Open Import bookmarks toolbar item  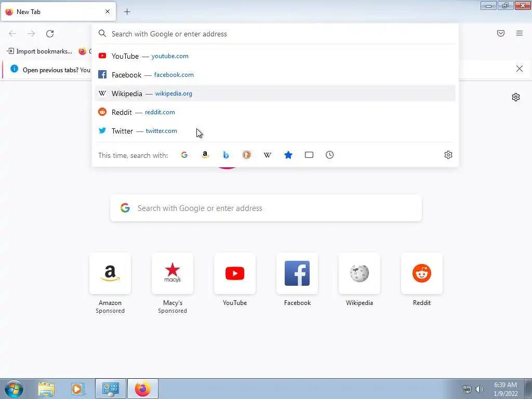coord(39,51)
